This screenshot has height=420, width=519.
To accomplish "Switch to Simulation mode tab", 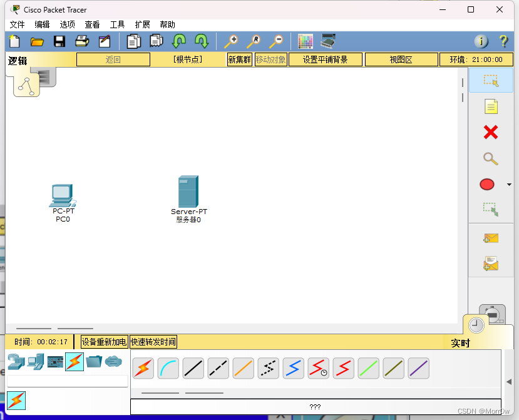I will (x=493, y=314).
